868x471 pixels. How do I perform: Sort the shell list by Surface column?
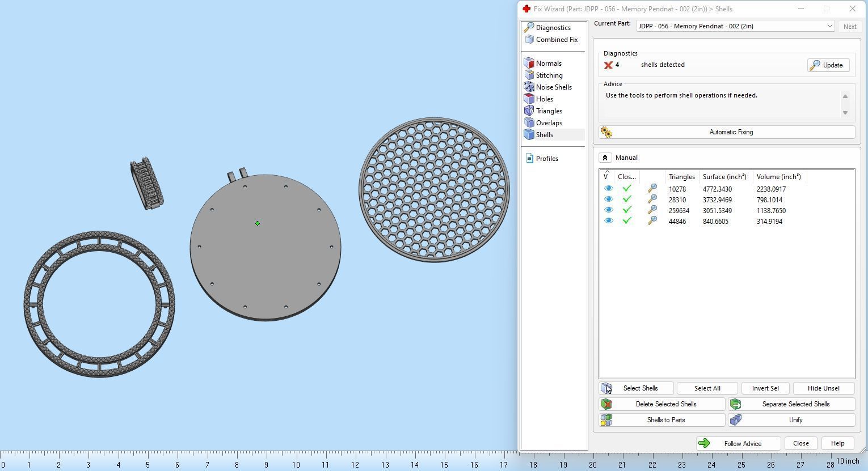pyautogui.click(x=726, y=177)
